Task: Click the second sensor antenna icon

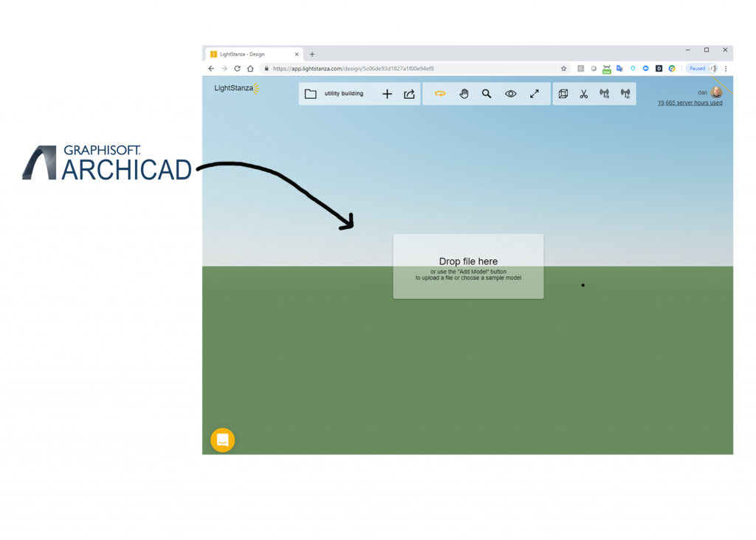Action: click(x=625, y=94)
